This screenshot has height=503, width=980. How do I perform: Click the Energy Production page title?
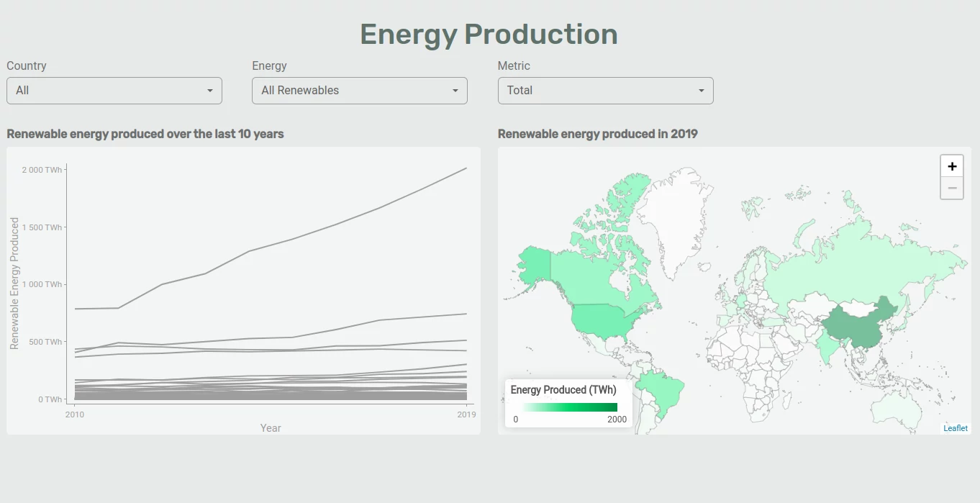(x=489, y=35)
